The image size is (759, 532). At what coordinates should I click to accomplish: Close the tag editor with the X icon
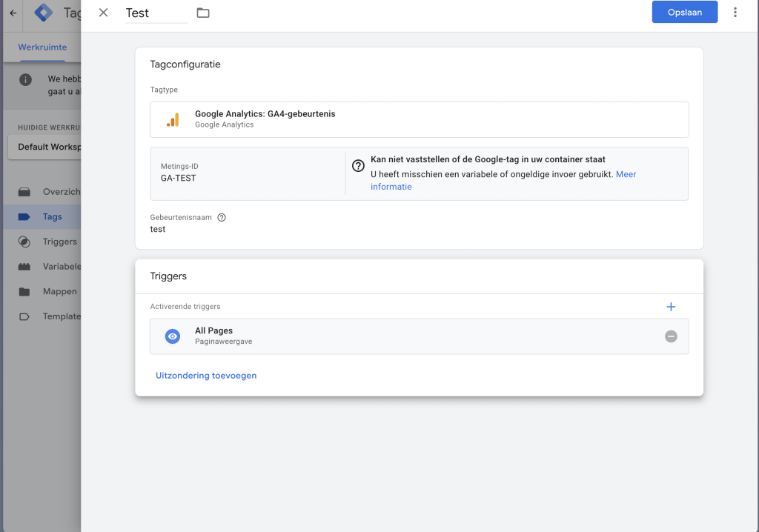pos(103,13)
